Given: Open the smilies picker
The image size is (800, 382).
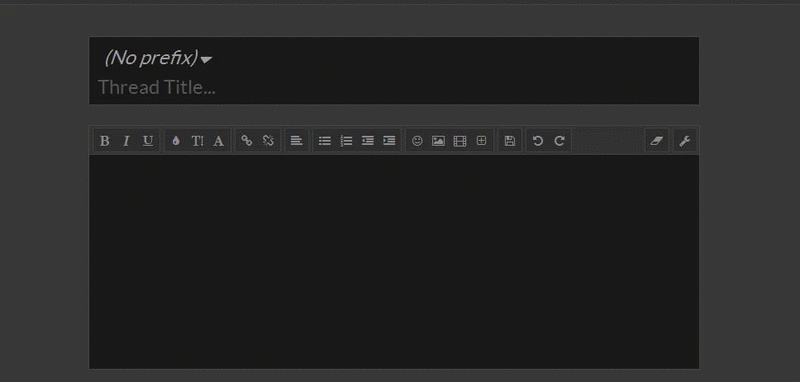Looking at the screenshot, I should 417,141.
